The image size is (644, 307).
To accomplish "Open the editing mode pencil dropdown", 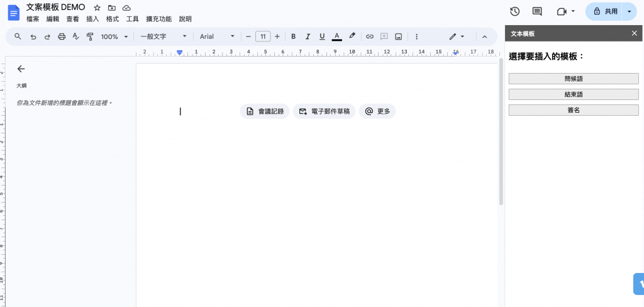I will pos(457,36).
